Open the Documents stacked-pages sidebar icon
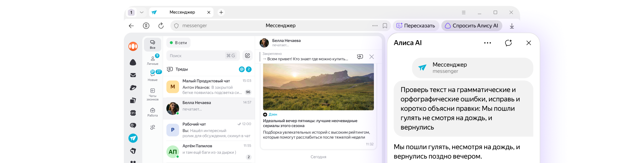 pyautogui.click(x=133, y=100)
